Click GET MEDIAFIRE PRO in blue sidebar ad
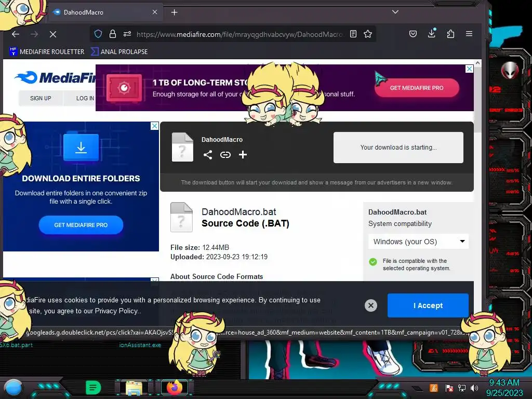Screen dimensions: 532x399 (81, 225)
